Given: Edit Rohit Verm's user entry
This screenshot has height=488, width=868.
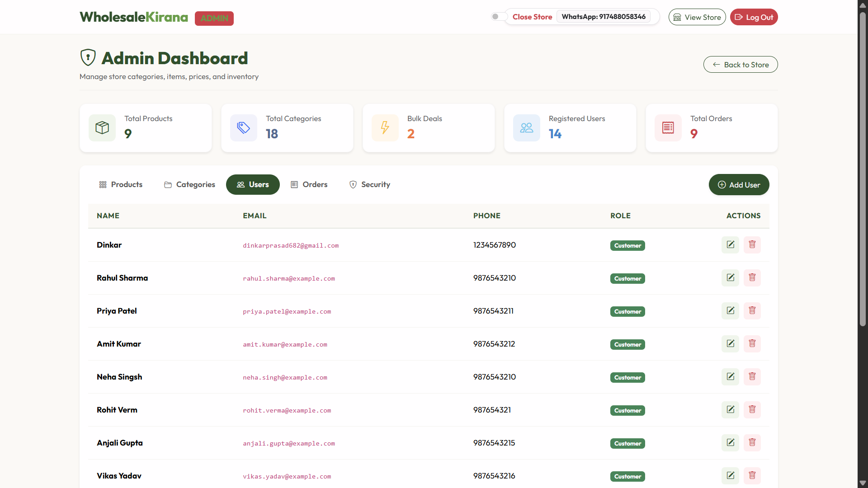Looking at the screenshot, I should tap(730, 410).
